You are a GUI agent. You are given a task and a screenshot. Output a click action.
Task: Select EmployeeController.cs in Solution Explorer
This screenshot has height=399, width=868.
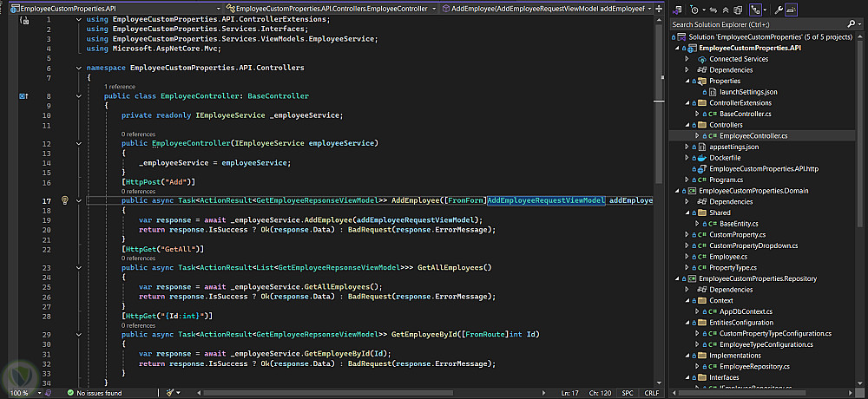753,136
